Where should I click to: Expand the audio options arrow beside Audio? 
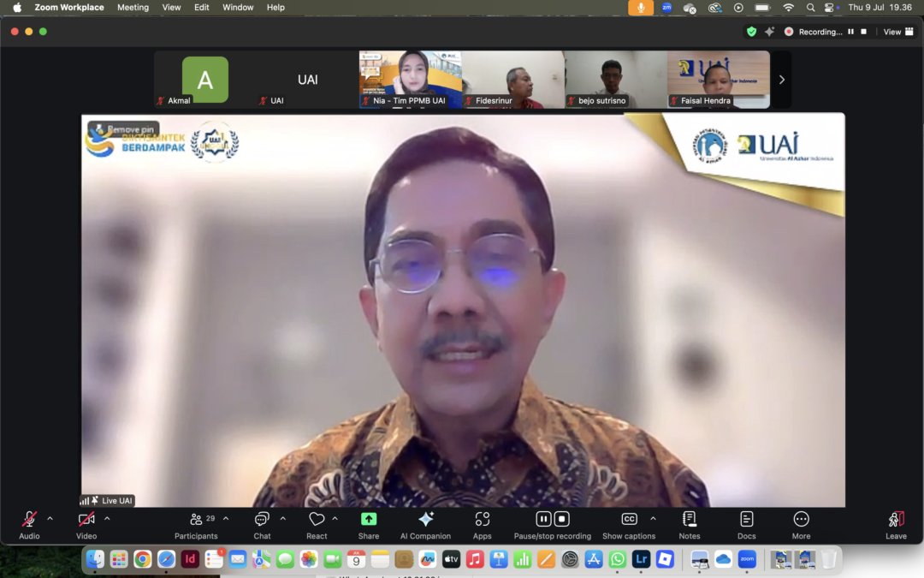click(50, 519)
